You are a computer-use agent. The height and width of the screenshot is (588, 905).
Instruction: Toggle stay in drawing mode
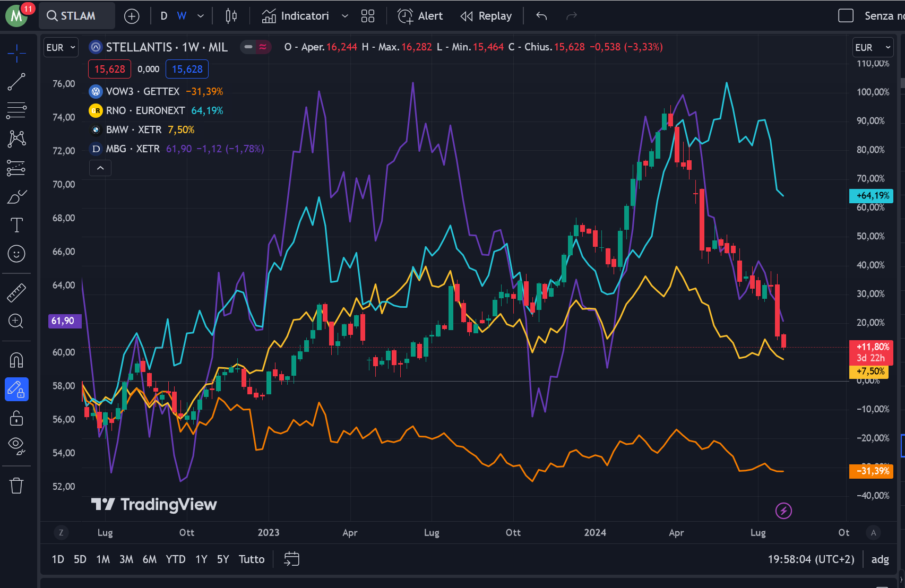tap(16, 390)
